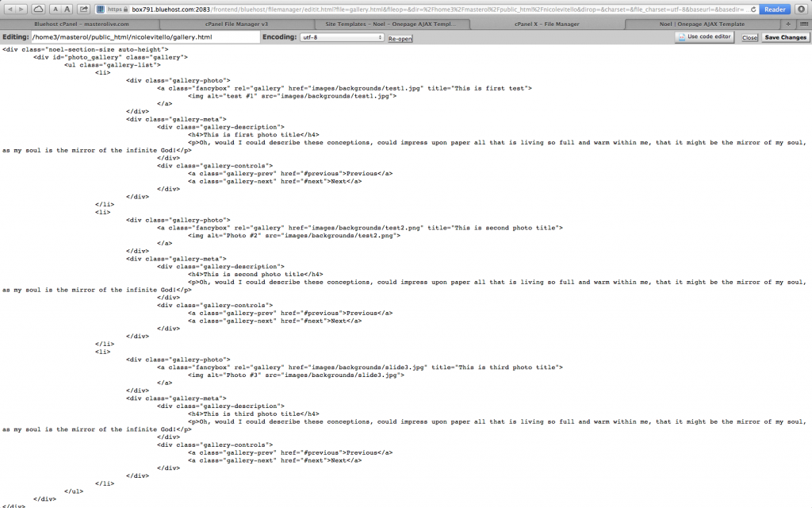The width and height of the screenshot is (812, 508).
Task: Click the Re-open button
Action: click(x=400, y=38)
